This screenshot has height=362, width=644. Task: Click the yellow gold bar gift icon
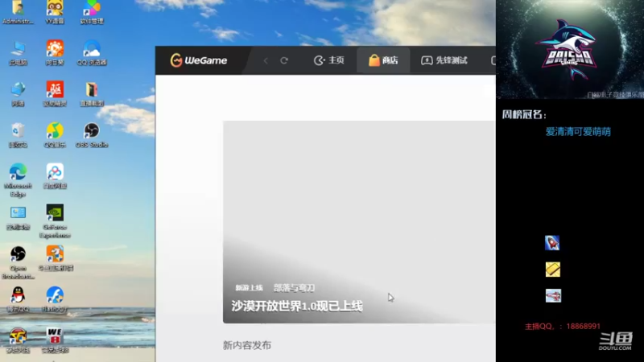point(553,269)
